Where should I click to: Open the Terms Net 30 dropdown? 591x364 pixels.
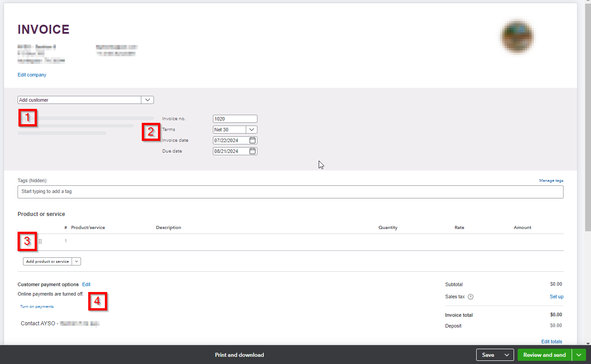click(x=252, y=130)
